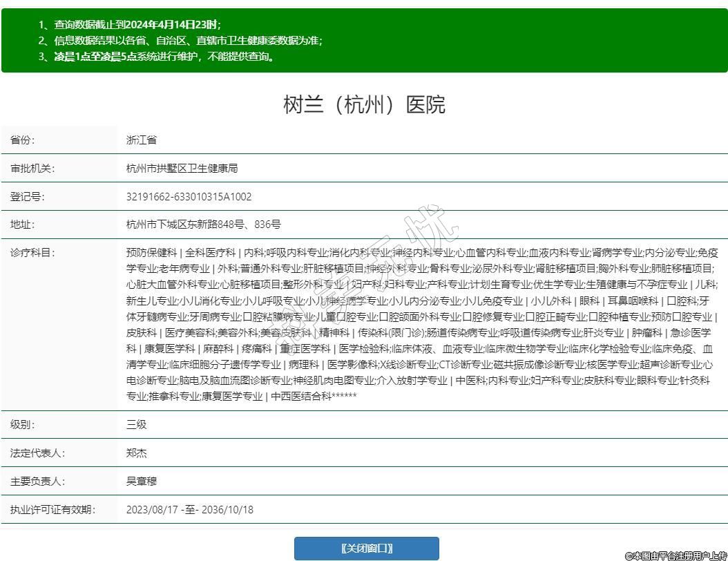Click the license validity dates 2023/08/17 -至- 2036/10/18
Image resolution: width=728 pixels, height=561 pixels.
[190, 510]
